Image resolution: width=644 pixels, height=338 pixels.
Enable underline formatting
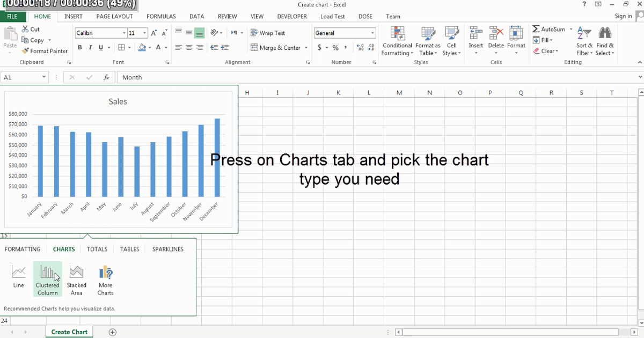point(100,48)
